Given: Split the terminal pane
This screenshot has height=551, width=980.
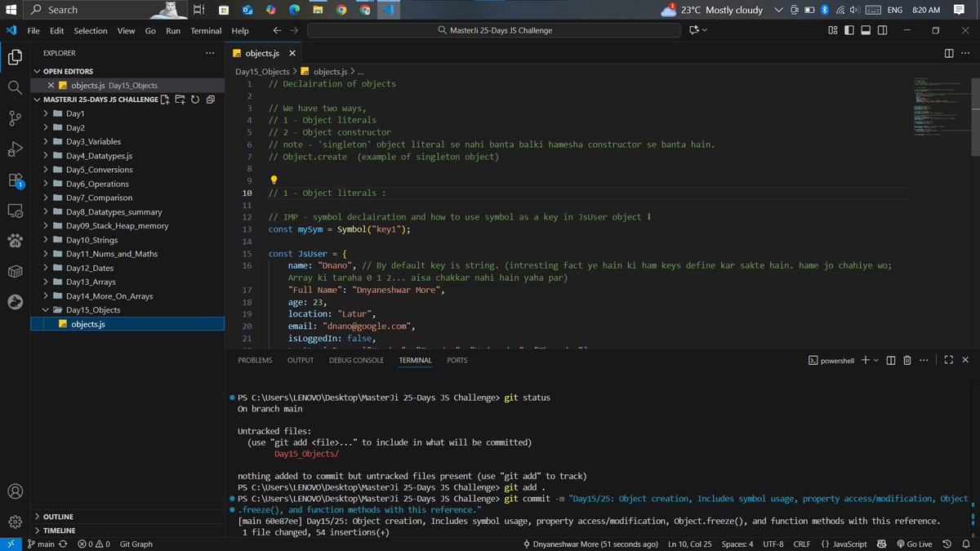Looking at the screenshot, I should click(x=890, y=360).
